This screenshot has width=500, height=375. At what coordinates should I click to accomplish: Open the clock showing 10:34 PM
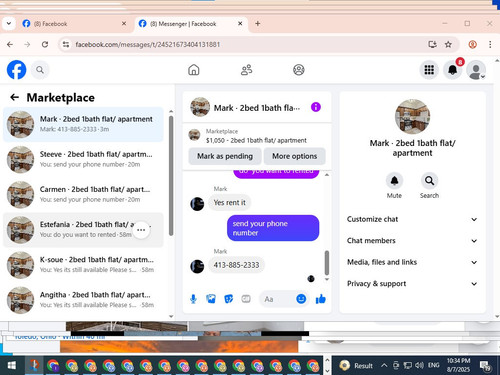click(458, 365)
